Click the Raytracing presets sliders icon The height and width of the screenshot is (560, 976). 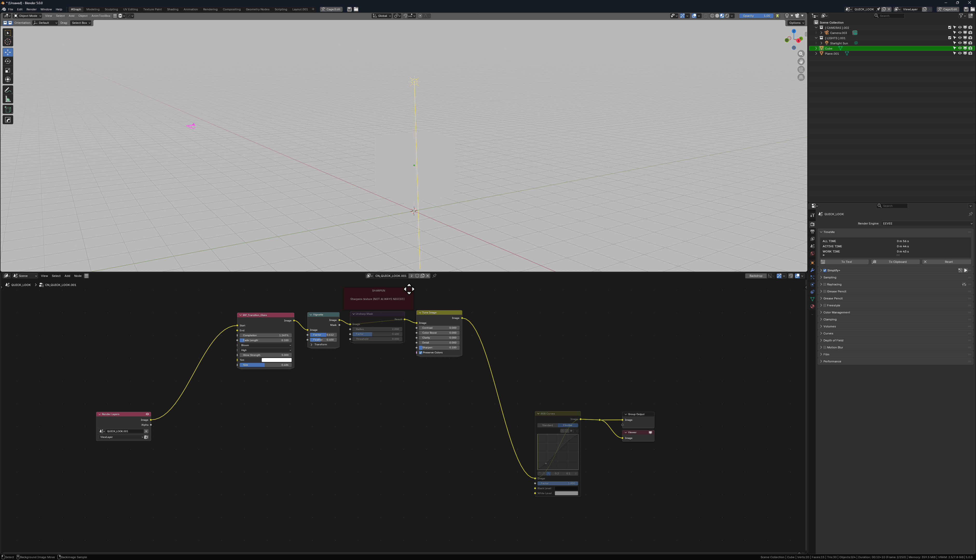coord(964,285)
